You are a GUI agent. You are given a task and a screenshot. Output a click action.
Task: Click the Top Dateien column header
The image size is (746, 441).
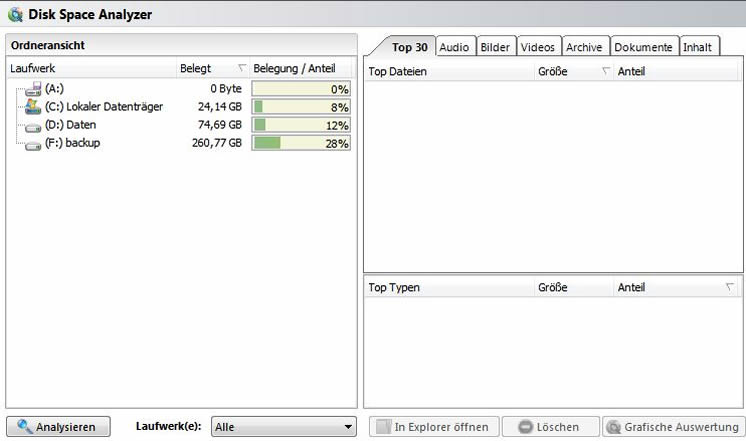pyautogui.click(x=450, y=71)
